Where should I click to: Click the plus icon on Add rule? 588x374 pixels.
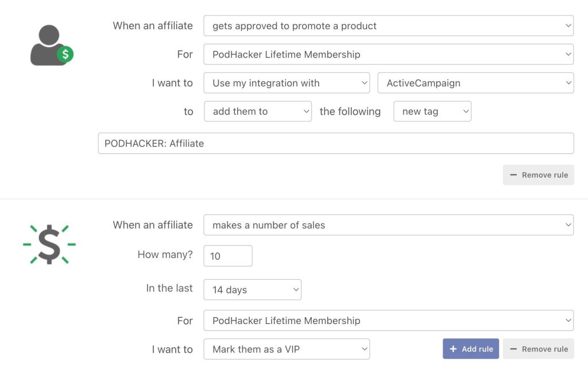[454, 349]
